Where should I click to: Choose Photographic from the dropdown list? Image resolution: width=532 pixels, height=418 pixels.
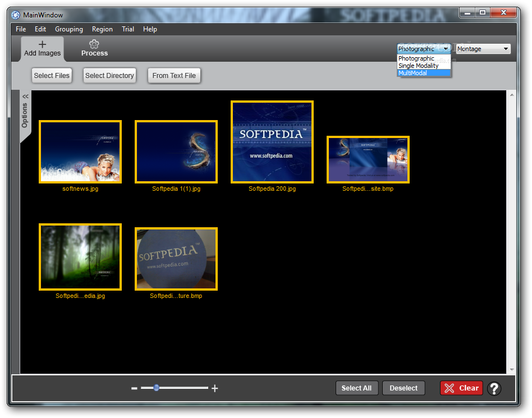click(x=424, y=58)
